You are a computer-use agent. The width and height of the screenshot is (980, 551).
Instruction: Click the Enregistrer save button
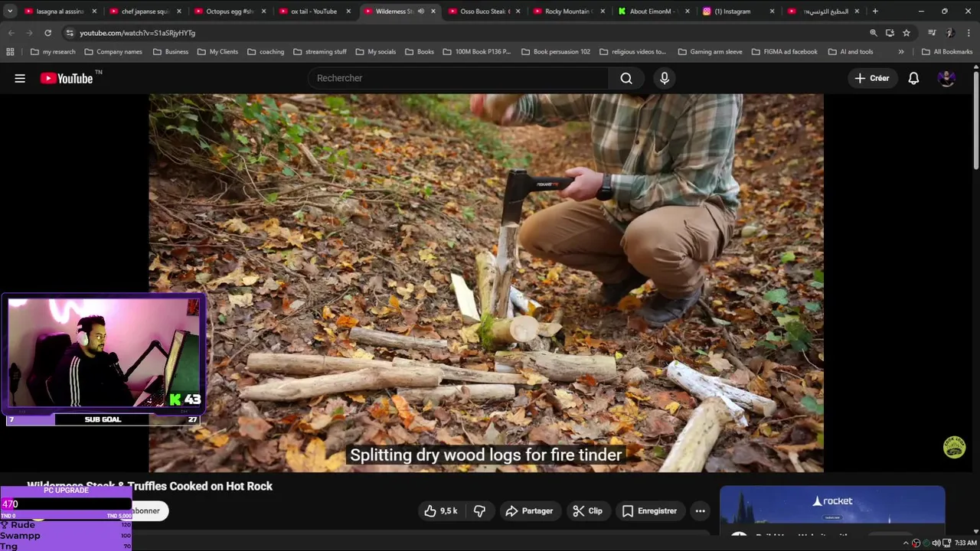pyautogui.click(x=649, y=510)
